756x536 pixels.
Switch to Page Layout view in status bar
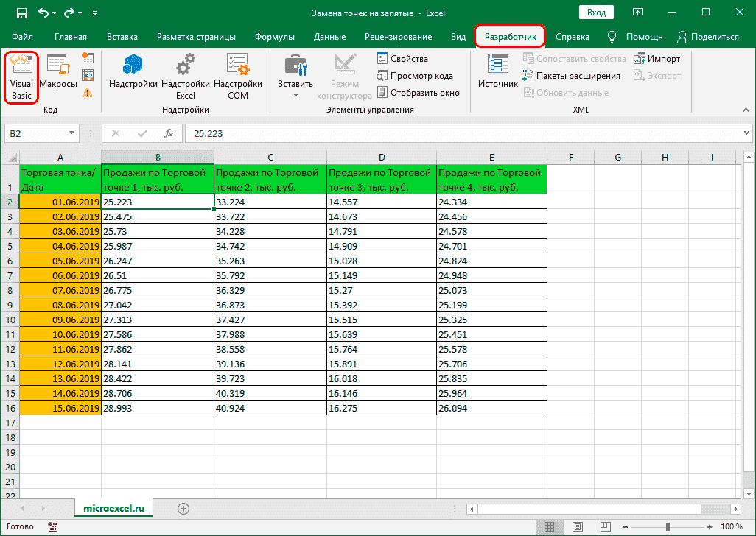click(576, 526)
